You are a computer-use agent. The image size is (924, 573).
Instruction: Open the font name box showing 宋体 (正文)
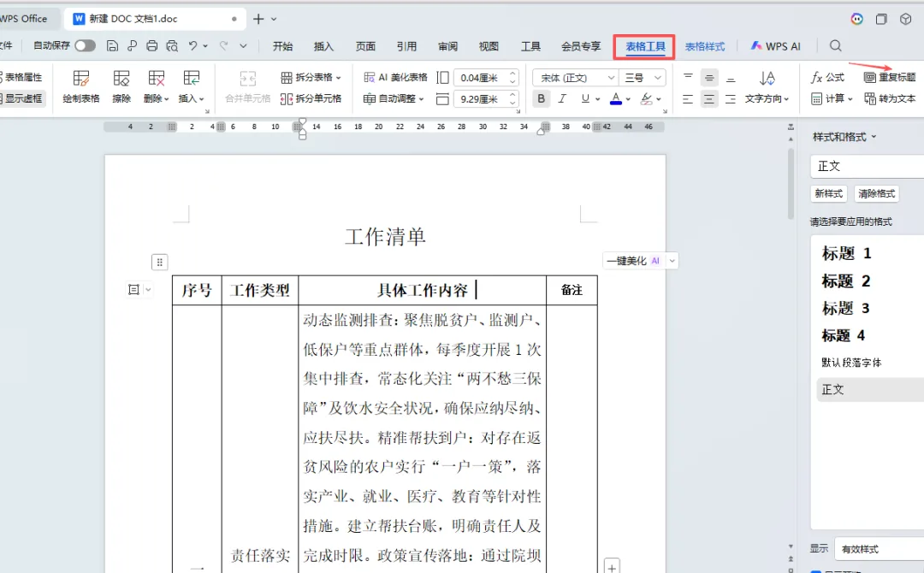[575, 77]
